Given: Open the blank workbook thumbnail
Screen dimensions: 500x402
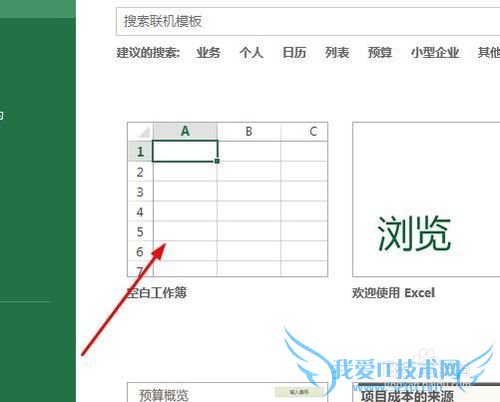Looking at the screenshot, I should pos(228,199).
